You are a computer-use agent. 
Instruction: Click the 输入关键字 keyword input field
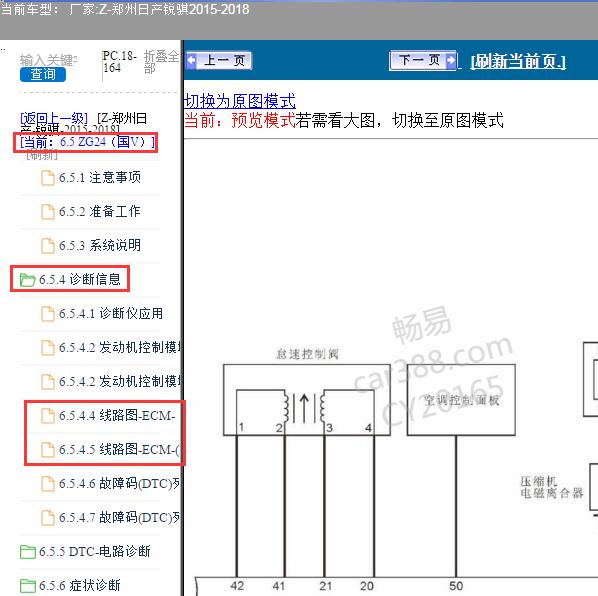coord(48,60)
